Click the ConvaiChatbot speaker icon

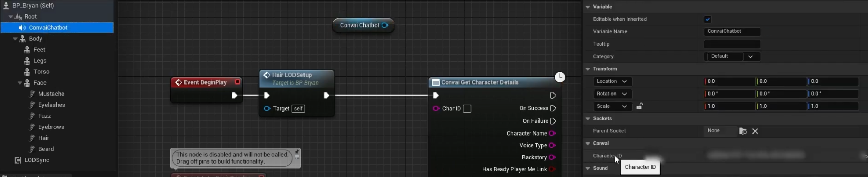coord(22,28)
